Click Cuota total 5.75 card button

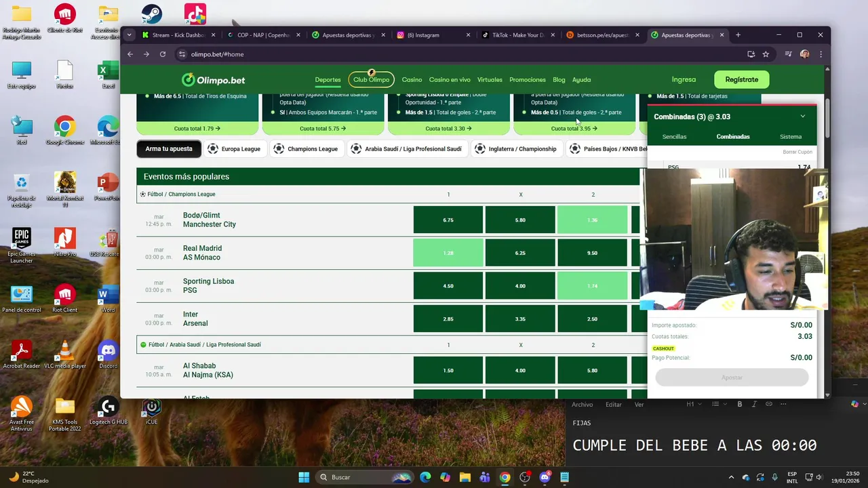(323, 128)
